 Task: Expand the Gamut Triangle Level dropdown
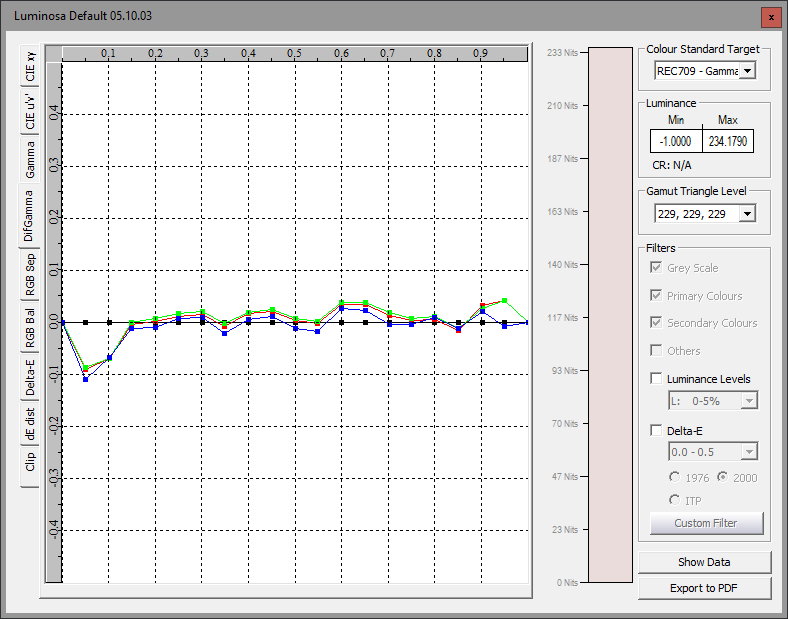(x=747, y=214)
